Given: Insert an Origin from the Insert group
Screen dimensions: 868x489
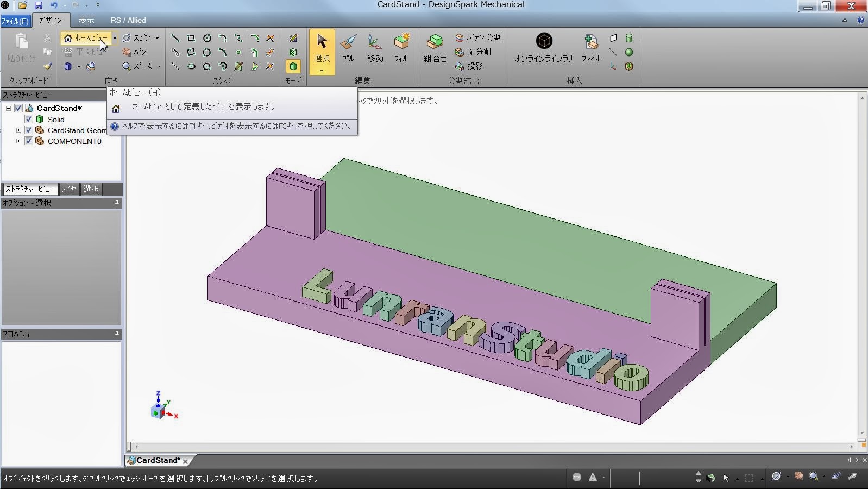Looking at the screenshot, I should 613,66.
